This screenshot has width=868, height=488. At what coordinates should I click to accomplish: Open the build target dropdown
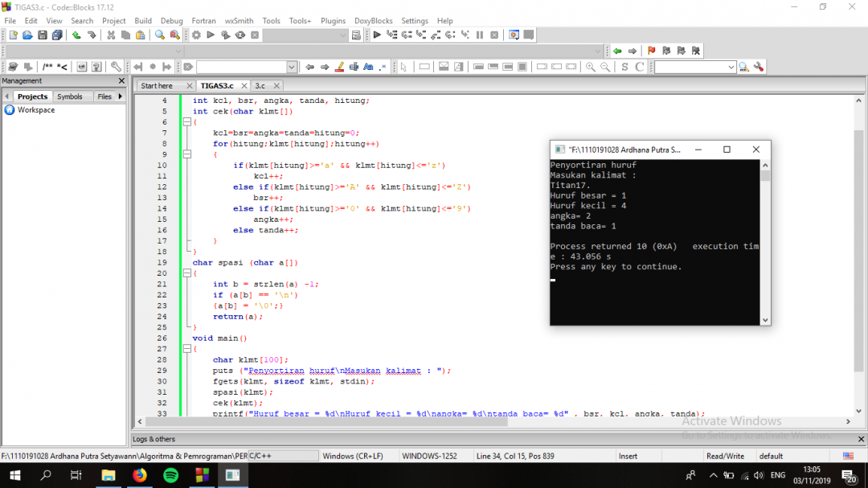pyautogui.click(x=342, y=35)
